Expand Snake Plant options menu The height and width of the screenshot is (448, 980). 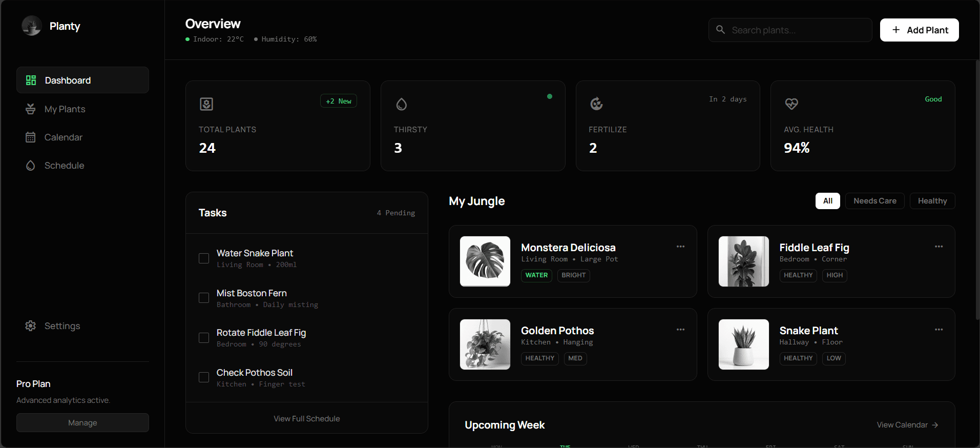click(x=939, y=330)
